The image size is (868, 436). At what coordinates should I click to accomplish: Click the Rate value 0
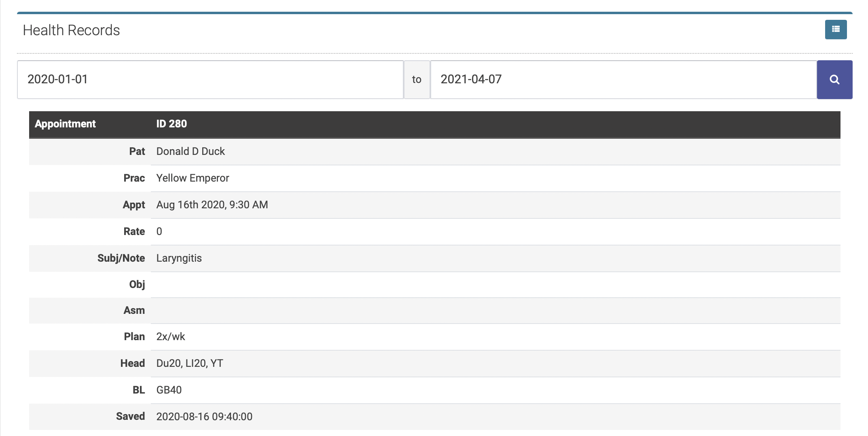[159, 231]
